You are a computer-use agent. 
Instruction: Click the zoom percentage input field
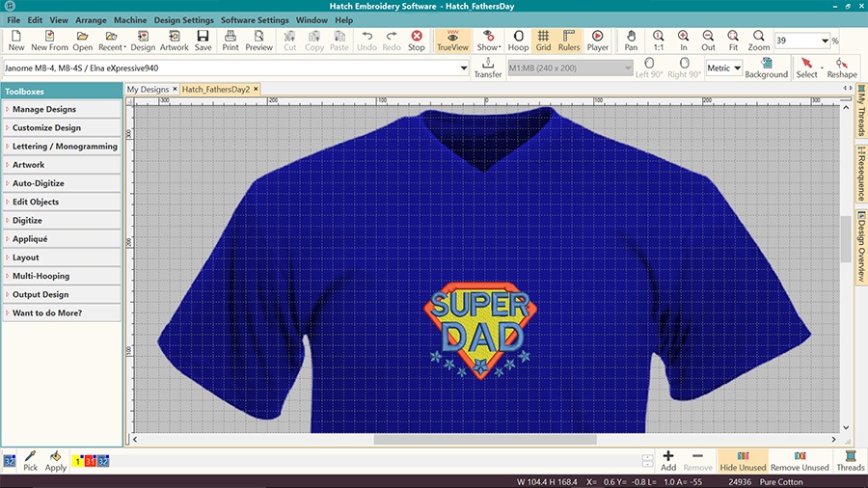(x=795, y=41)
